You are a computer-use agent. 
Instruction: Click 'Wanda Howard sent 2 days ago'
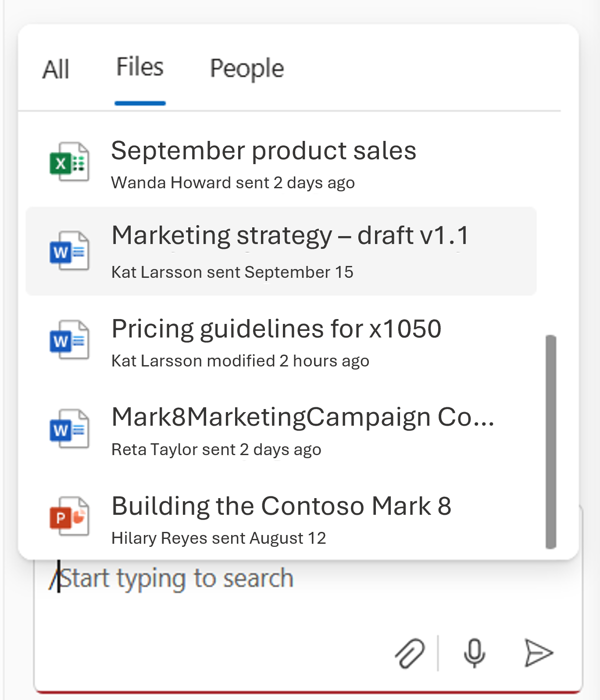coord(233,183)
